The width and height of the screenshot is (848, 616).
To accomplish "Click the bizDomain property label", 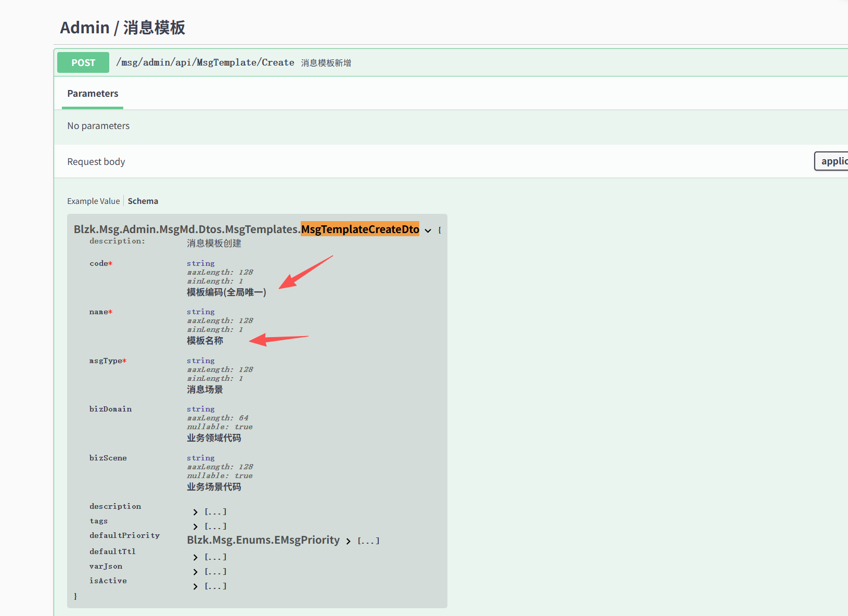I will pyautogui.click(x=110, y=409).
